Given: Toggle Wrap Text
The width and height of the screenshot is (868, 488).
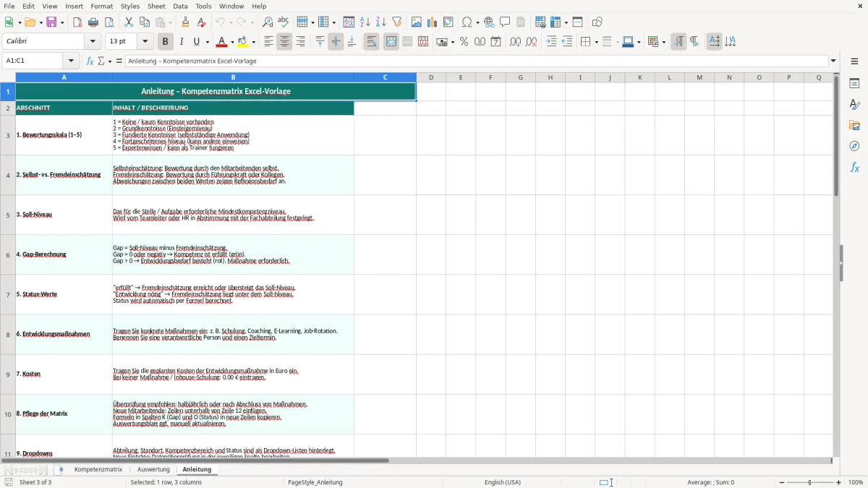Looking at the screenshot, I should [371, 42].
